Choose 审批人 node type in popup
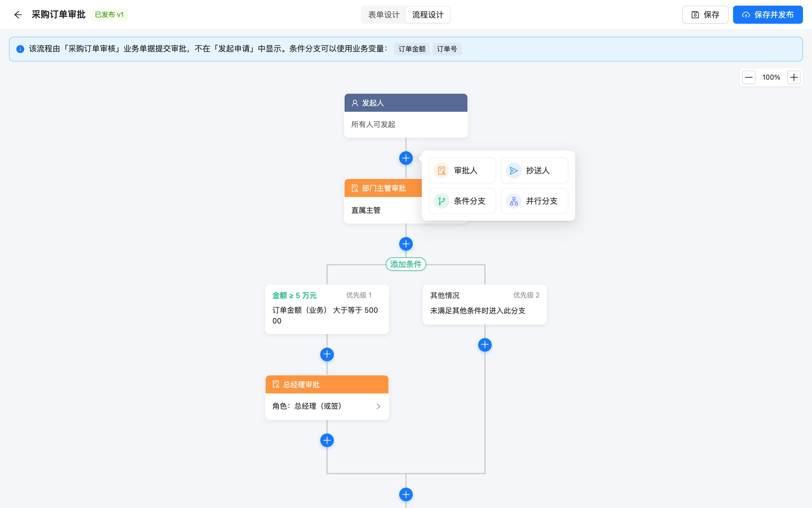Screen dimensions: 812x508 (462, 171)
